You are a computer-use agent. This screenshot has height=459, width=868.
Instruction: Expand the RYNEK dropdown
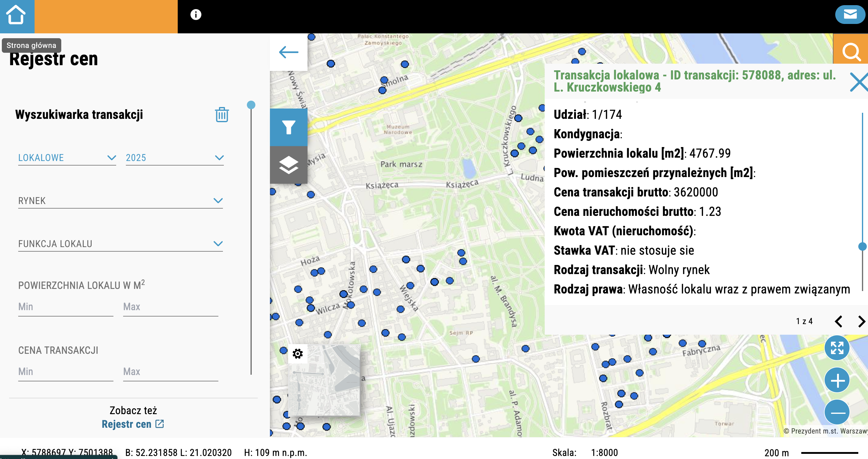(x=120, y=201)
